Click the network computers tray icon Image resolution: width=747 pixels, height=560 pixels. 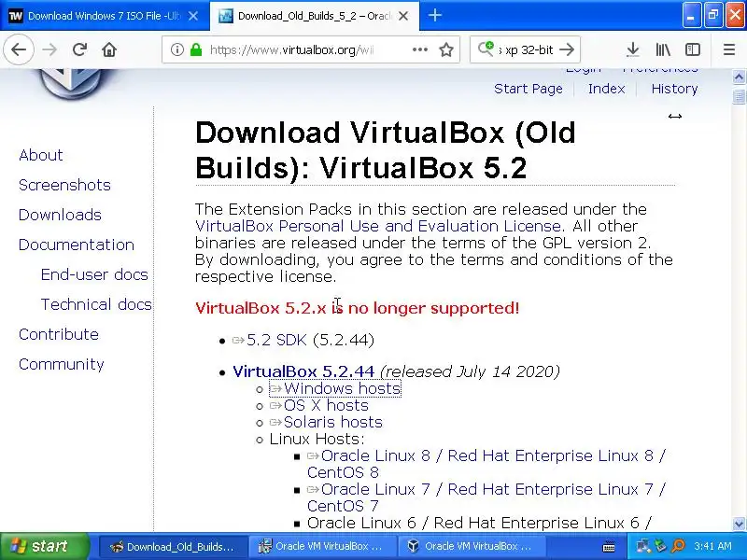coord(643,546)
